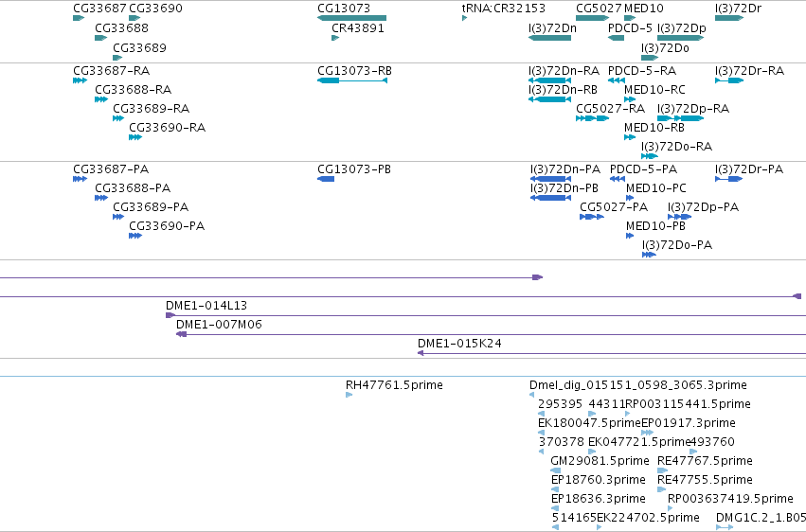Viewport: 806px width, 532px height.
Task: Click the CG13073-RB transcript glyph
Action: click(352, 80)
